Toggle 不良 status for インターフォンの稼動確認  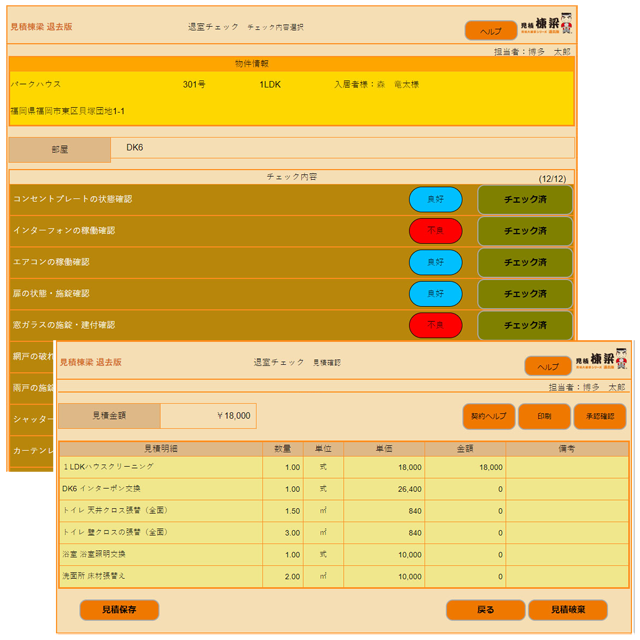435,231
